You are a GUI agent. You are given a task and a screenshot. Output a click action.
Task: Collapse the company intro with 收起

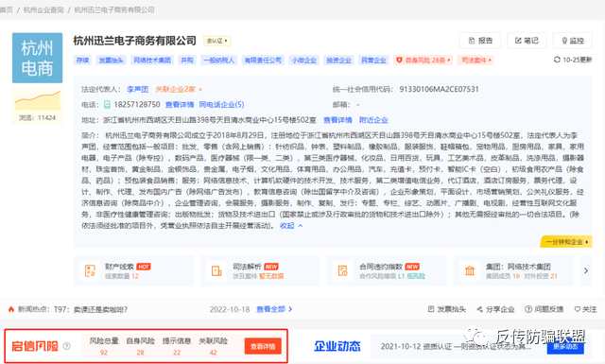click(x=291, y=226)
